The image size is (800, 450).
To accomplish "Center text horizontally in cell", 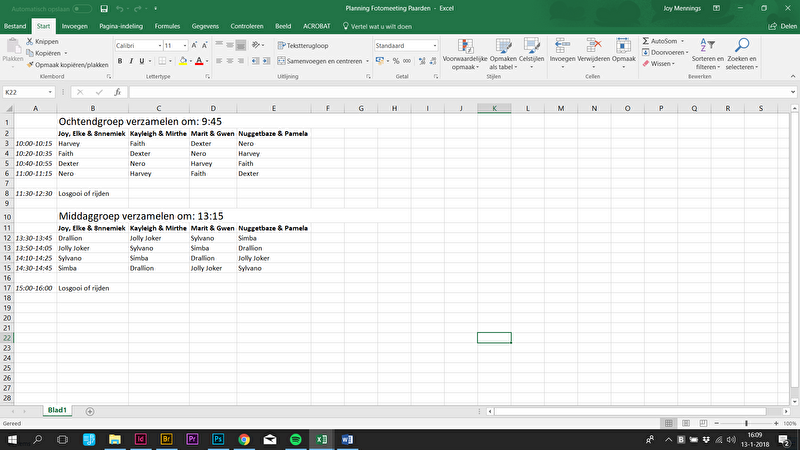I will pyautogui.click(x=230, y=61).
